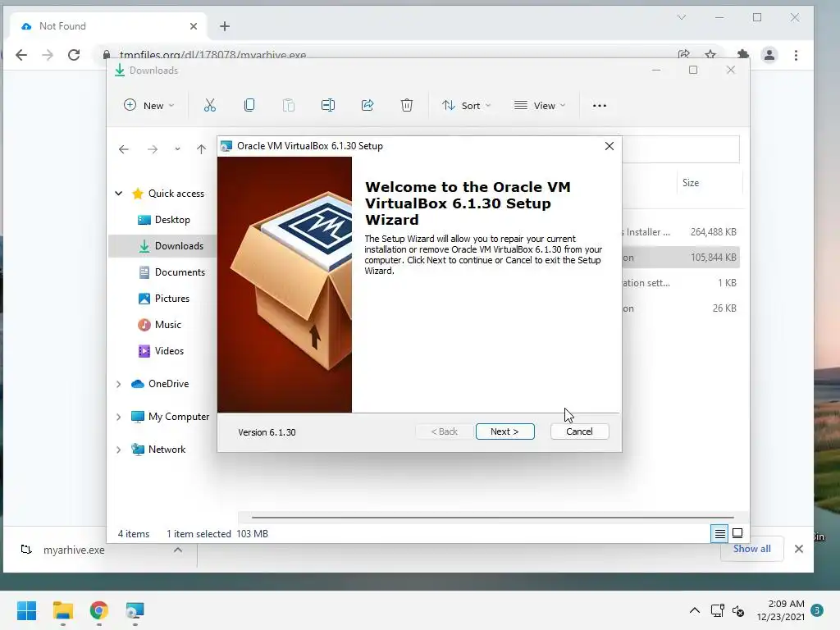Open Chrome from the taskbar
840x630 pixels.
pos(98,610)
